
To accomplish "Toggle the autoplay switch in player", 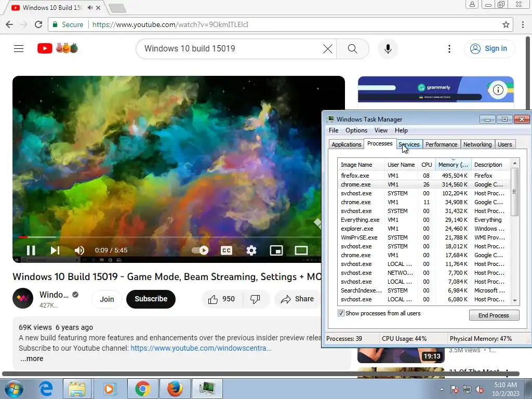I will coord(200,250).
